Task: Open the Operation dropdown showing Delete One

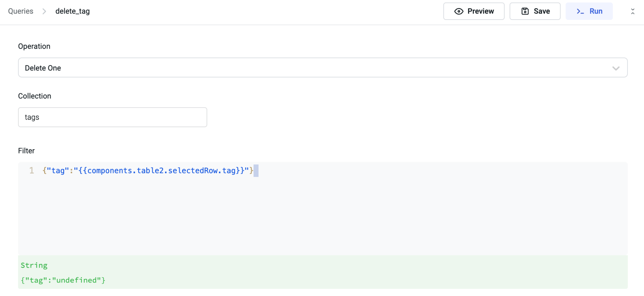Action: pos(322,68)
